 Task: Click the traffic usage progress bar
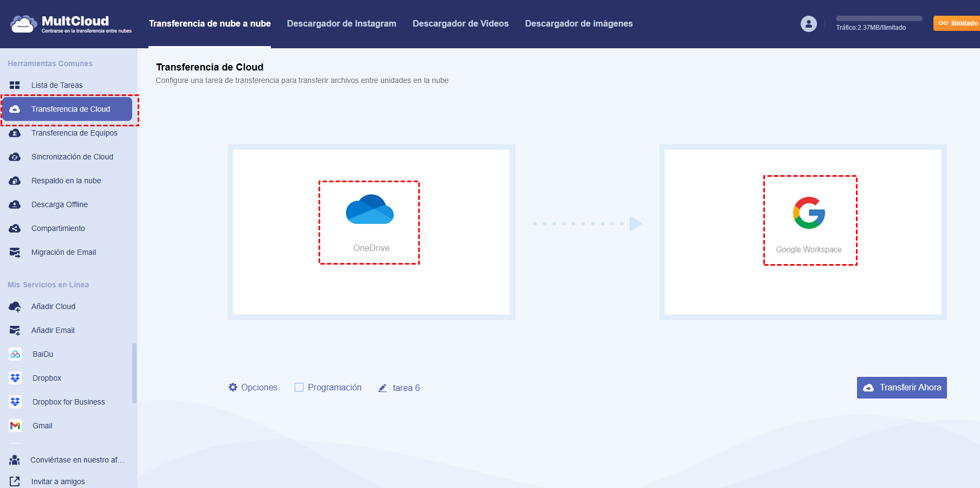coord(879,18)
